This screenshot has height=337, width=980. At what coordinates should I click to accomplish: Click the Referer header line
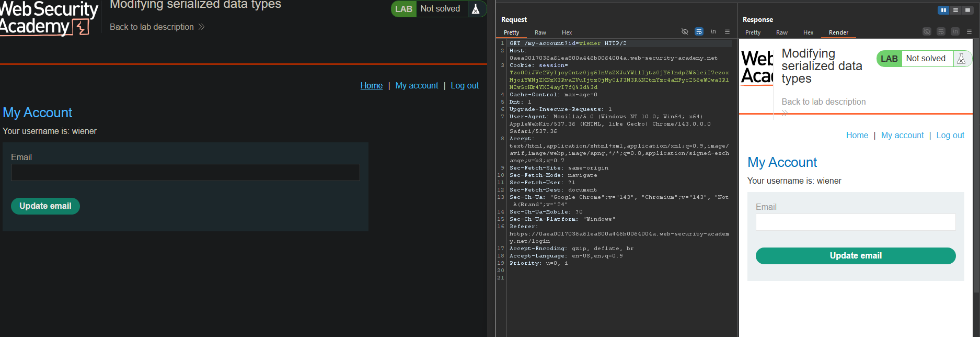619,234
